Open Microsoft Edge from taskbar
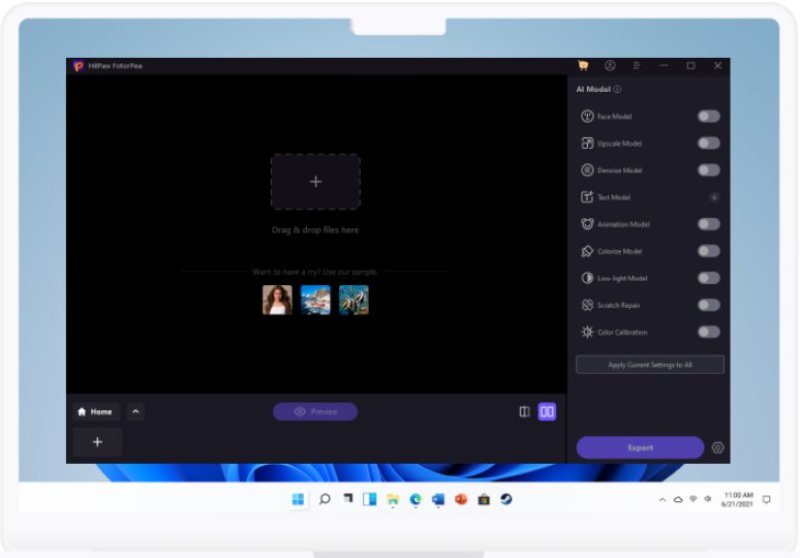Image resolution: width=800 pixels, height=558 pixels. click(416, 499)
